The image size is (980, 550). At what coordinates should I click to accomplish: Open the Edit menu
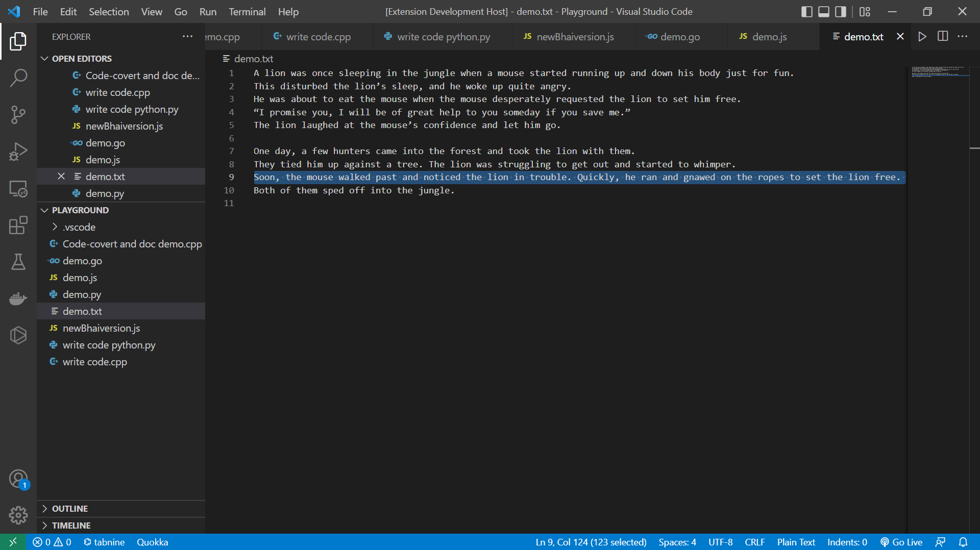(68, 11)
